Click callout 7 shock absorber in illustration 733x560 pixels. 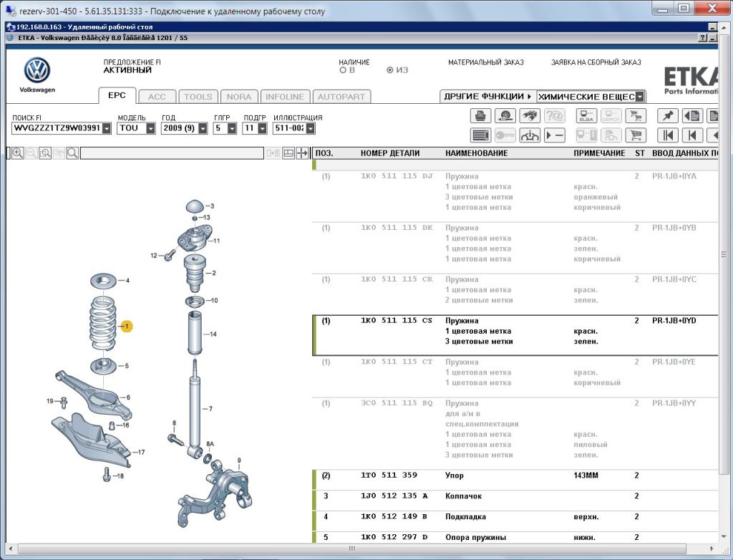click(210, 409)
